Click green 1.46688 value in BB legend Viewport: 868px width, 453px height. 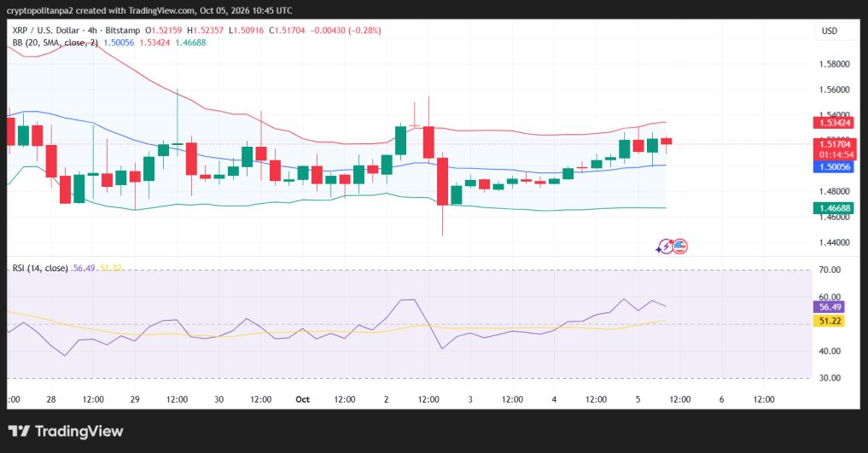pos(190,43)
